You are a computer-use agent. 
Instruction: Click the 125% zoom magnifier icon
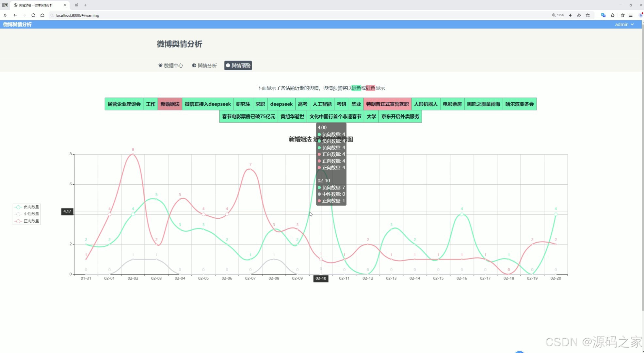click(554, 15)
